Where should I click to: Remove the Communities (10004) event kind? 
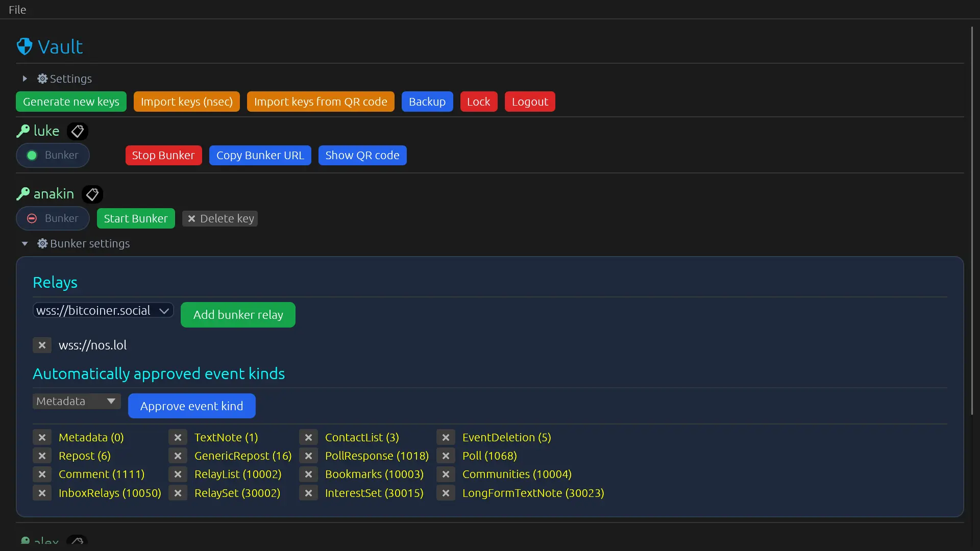[446, 474]
